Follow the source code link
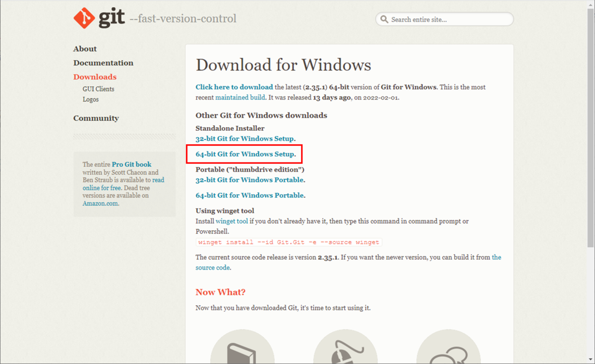The height and width of the screenshot is (364, 595). click(348, 262)
